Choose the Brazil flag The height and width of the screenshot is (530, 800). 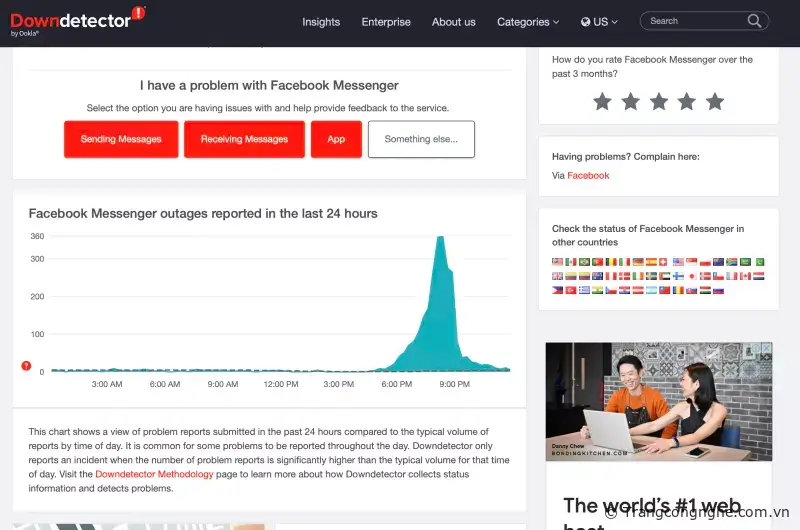(585, 262)
